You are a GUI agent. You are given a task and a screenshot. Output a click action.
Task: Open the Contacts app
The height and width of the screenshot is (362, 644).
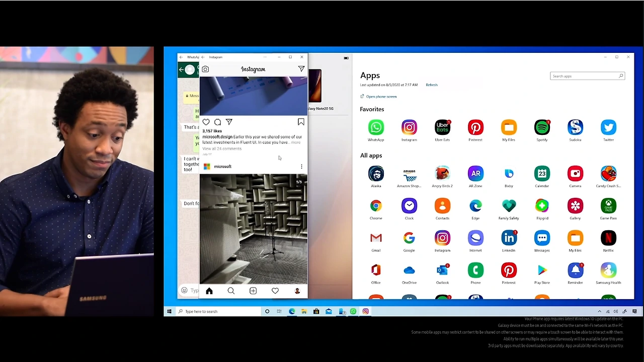coord(442,206)
